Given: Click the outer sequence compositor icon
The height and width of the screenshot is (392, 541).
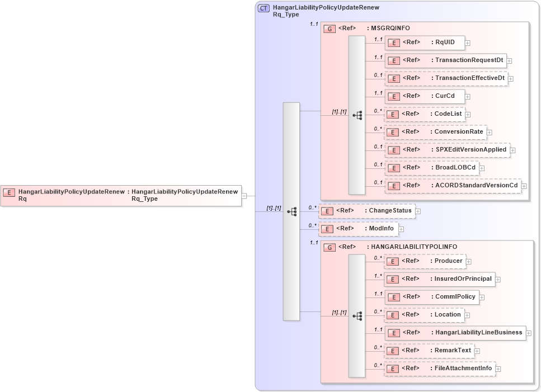Looking at the screenshot, I should (290, 211).
